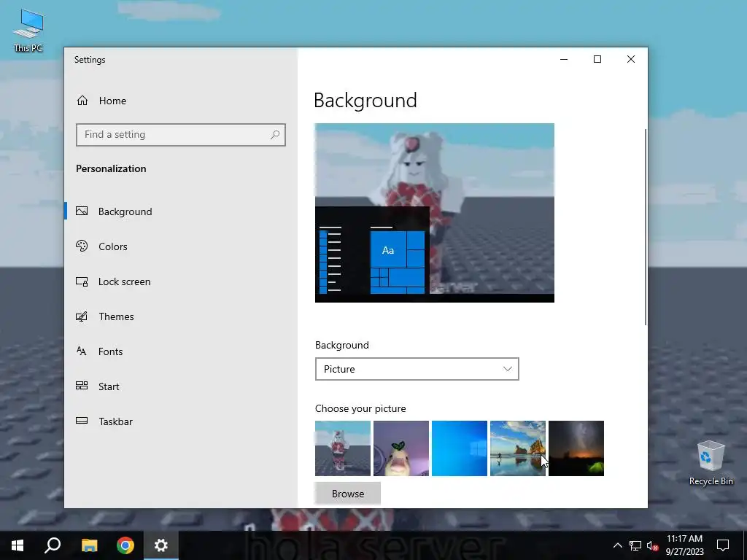
Task: Click the Settings gear on the taskbar
Action: [x=161, y=545]
